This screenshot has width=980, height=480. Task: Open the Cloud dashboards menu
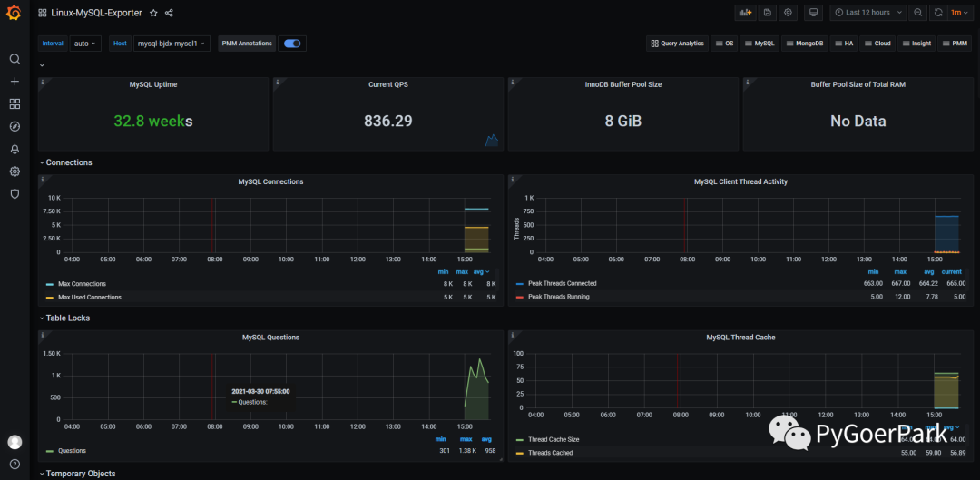click(x=877, y=44)
